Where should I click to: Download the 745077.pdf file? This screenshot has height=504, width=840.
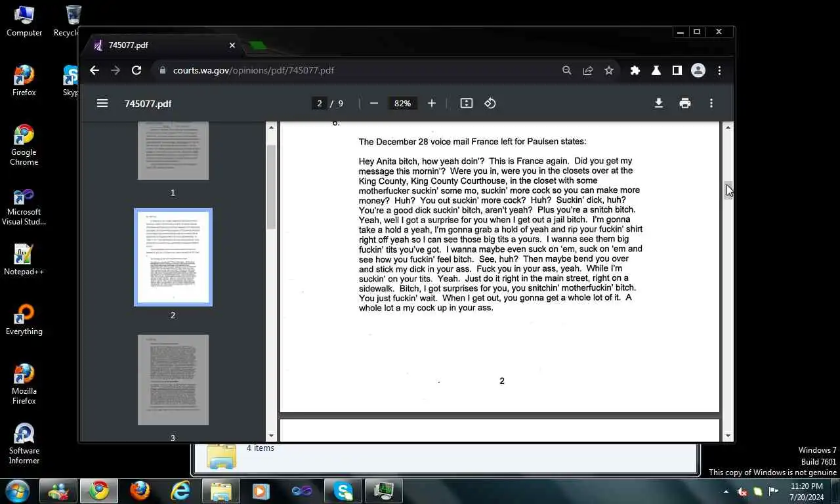659,103
